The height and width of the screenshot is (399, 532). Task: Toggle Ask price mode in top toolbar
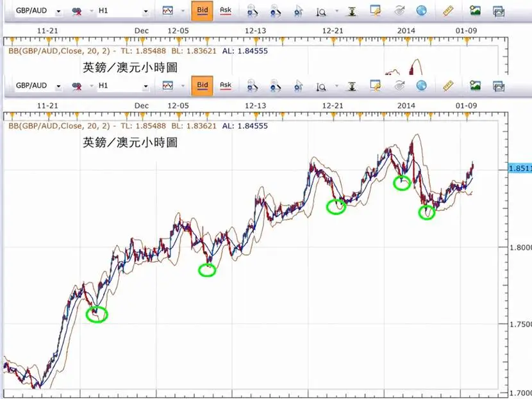[x=226, y=11]
